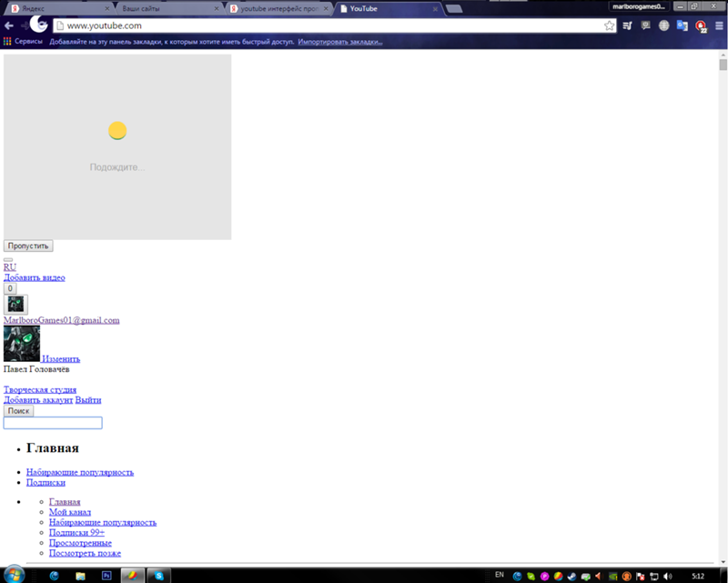Click the marlborogames0 profile button
This screenshot has width=728, height=583.
click(x=639, y=6)
